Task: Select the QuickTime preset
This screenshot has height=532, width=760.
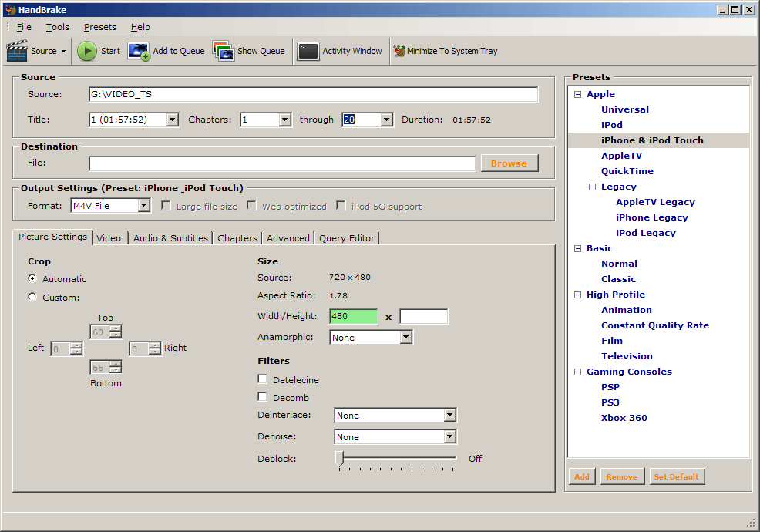Action: [627, 172]
